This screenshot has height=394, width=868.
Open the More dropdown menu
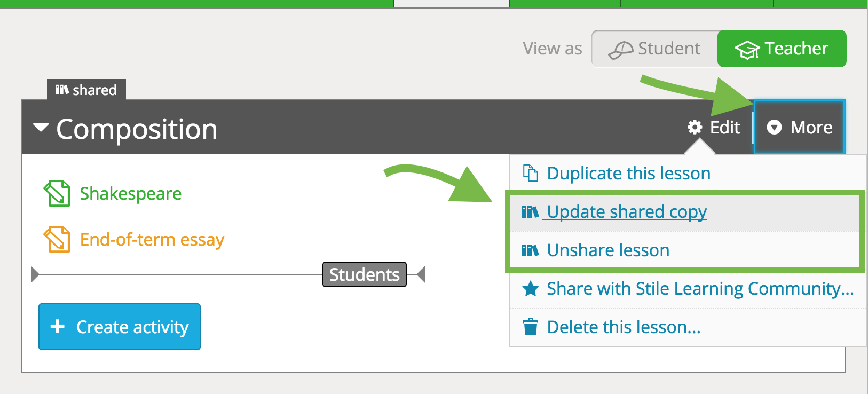[799, 127]
